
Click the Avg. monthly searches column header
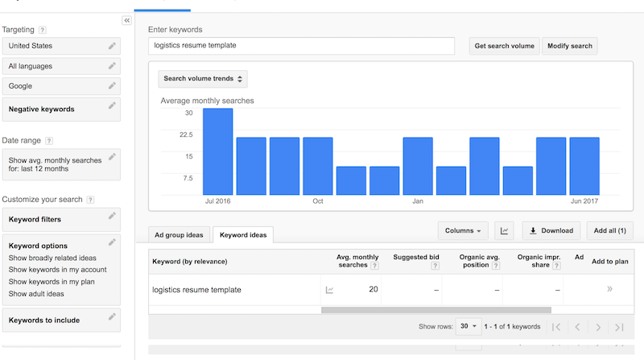(357, 262)
